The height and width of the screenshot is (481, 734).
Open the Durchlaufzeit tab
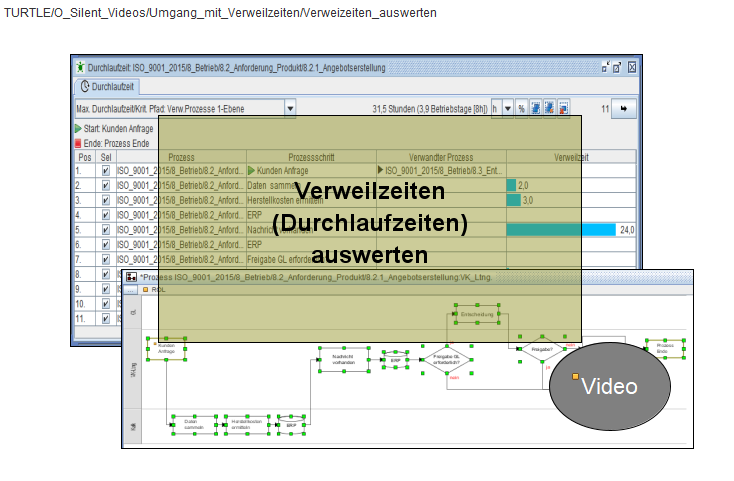tap(107, 87)
